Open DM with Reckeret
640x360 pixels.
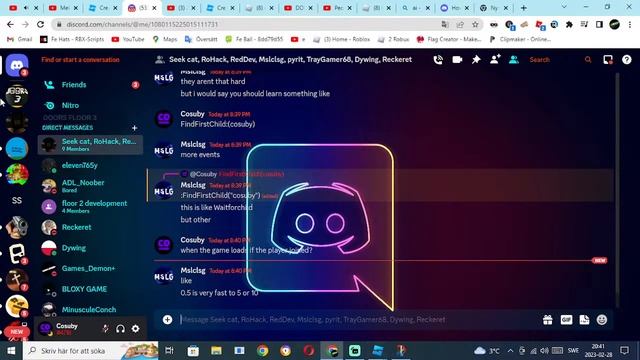[x=91, y=227]
